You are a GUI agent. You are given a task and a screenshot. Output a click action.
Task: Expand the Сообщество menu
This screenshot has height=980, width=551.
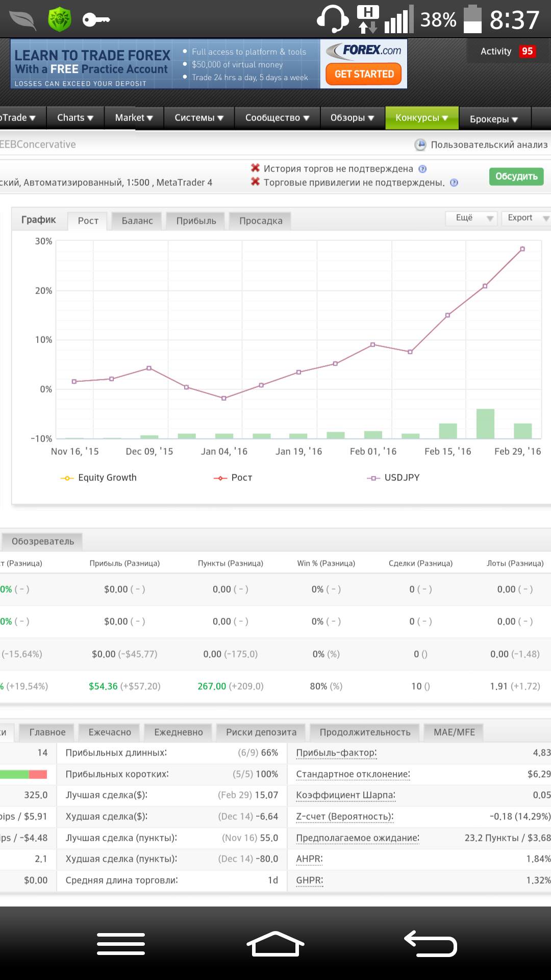tap(277, 118)
